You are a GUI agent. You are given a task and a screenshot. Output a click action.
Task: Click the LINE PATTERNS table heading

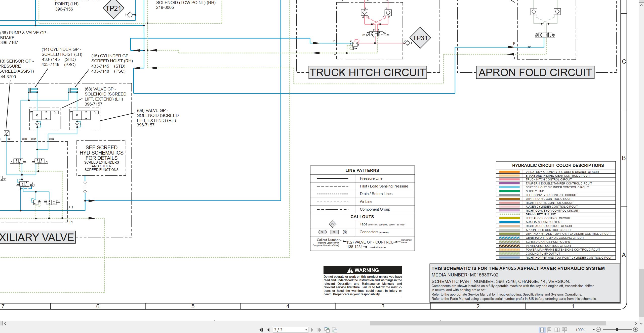[362, 170]
